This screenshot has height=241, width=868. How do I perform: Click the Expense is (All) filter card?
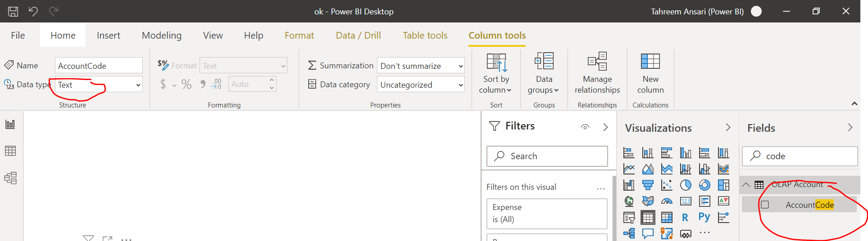[x=547, y=214]
